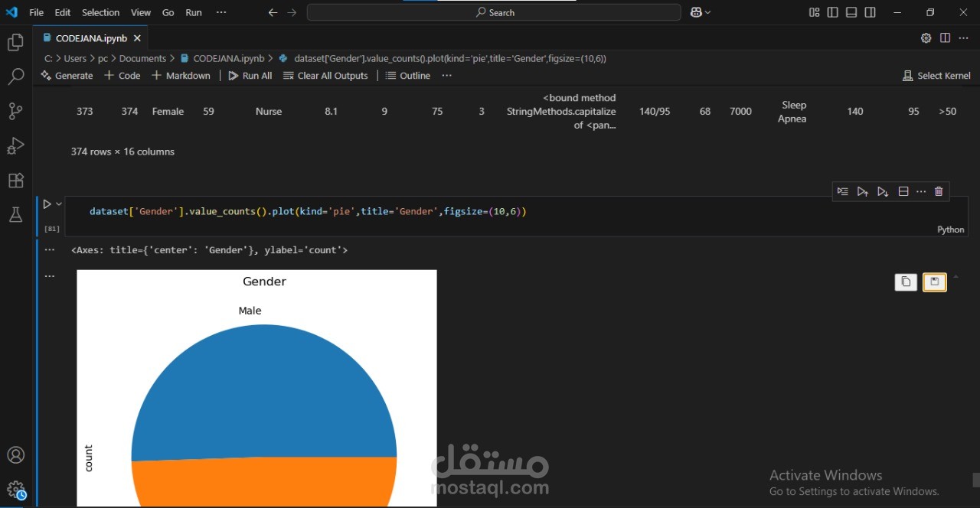980x508 pixels.
Task: Delete the cell with trash icon
Action: click(939, 191)
